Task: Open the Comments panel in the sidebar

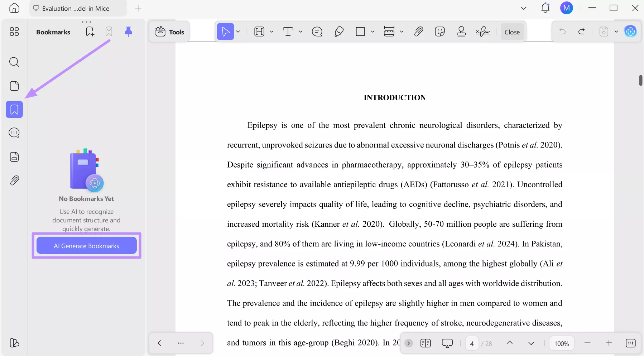Action: 14,132
